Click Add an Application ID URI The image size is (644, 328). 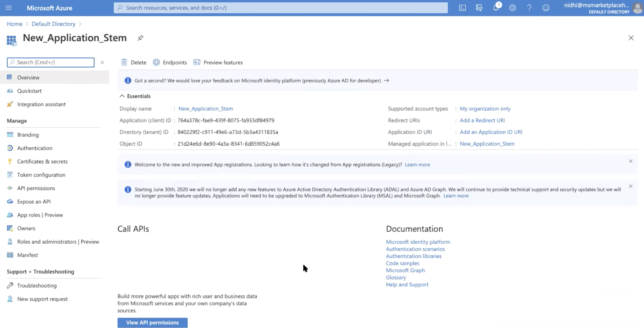point(491,132)
